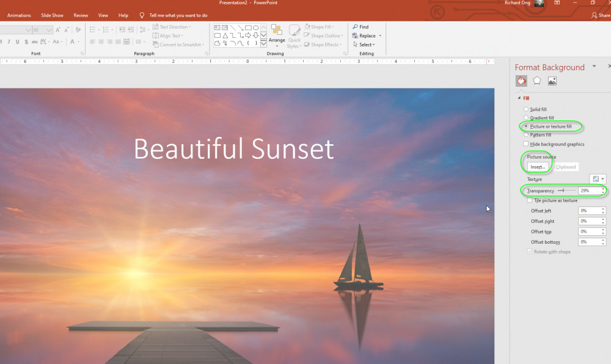Check Tile picture as texture
Screen dimensions: 611x364
[x=529, y=200]
